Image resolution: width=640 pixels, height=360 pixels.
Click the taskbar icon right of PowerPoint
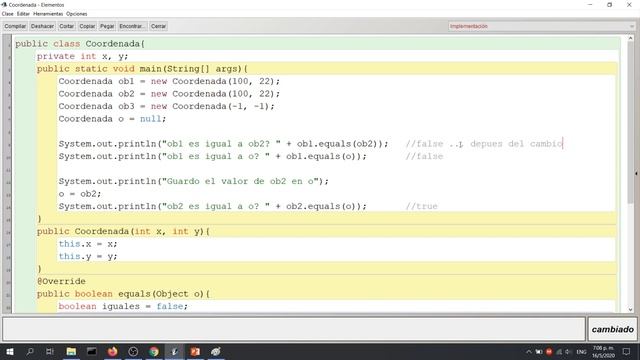(x=216, y=351)
